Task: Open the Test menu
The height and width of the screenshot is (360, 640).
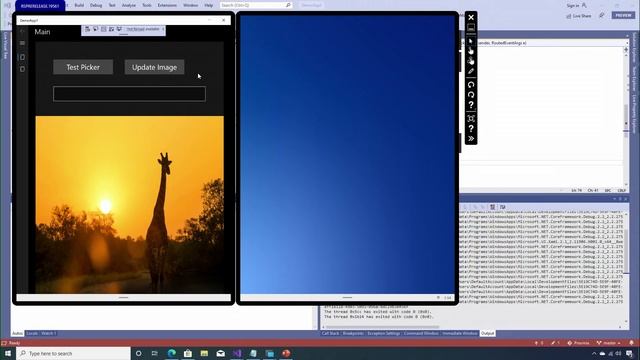Action: tap(112, 5)
